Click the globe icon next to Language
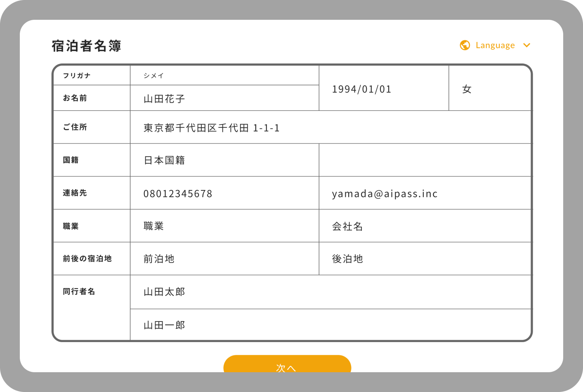This screenshot has width=583, height=392. pyautogui.click(x=465, y=45)
